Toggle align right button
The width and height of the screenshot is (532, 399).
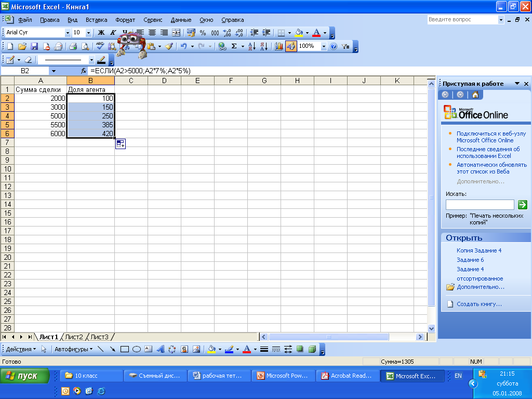pos(164,33)
